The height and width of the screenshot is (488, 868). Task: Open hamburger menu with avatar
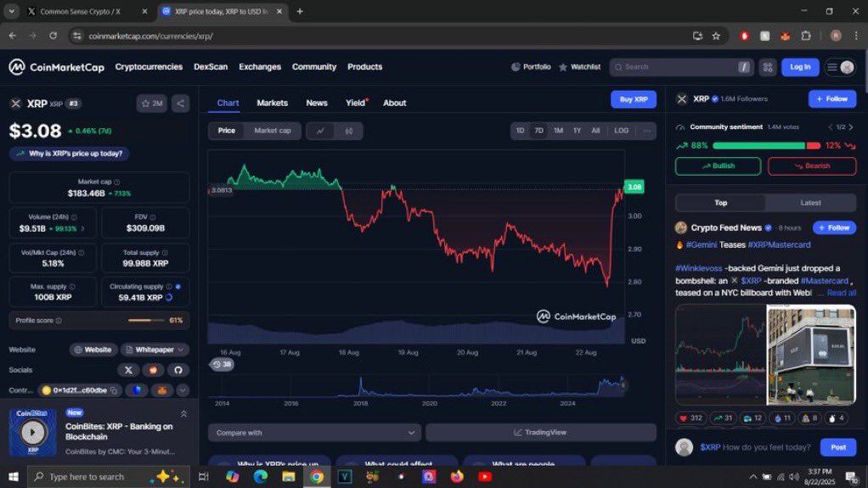click(x=840, y=67)
